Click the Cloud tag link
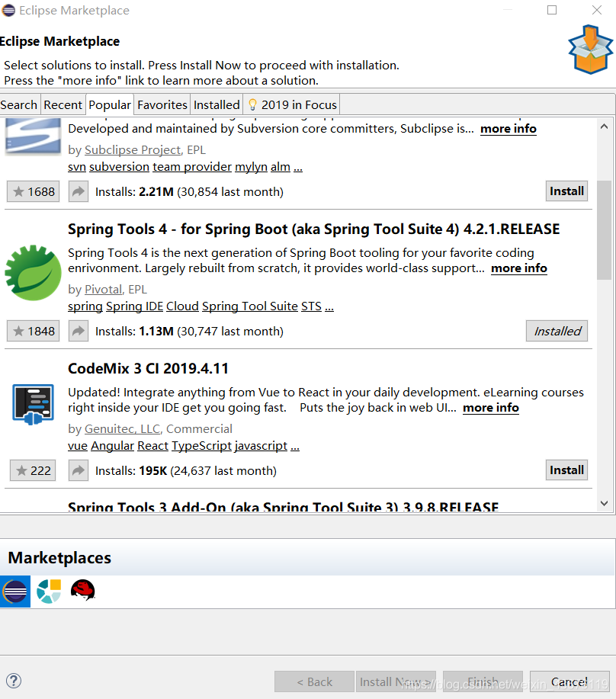The image size is (616, 699). (182, 306)
